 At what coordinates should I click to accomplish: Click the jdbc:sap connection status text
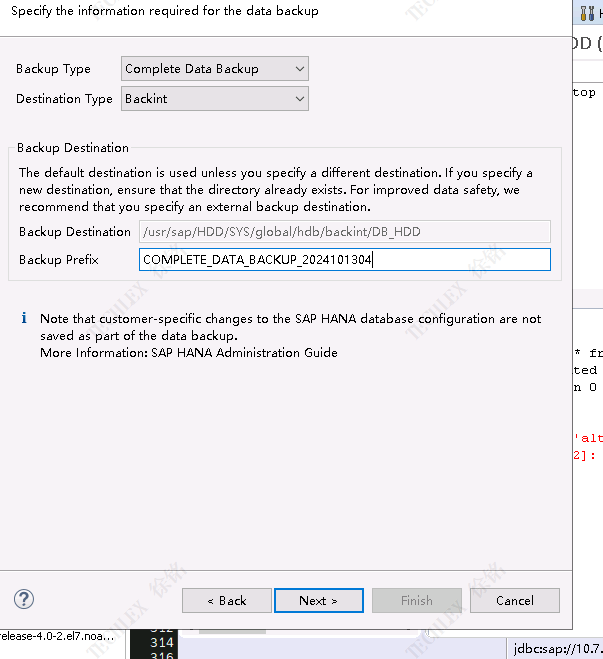point(558,647)
